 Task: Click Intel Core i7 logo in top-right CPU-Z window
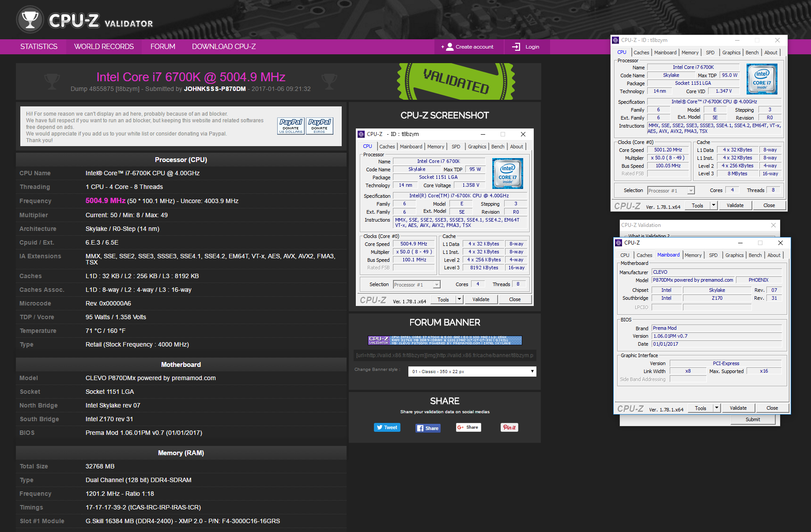point(762,79)
